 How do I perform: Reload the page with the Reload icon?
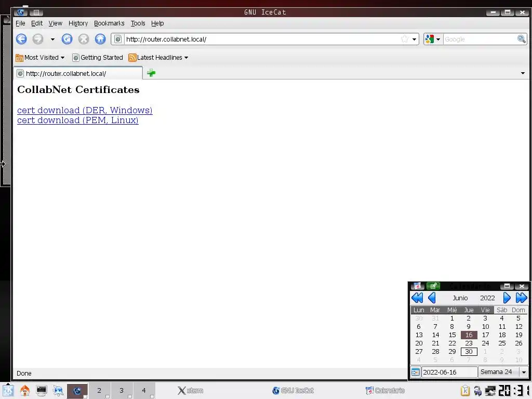click(x=67, y=39)
